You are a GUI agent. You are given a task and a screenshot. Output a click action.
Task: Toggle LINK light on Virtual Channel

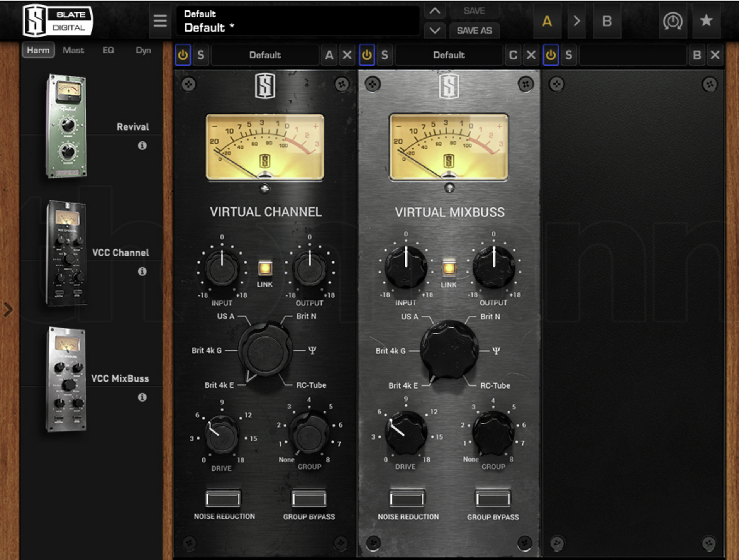(x=265, y=268)
